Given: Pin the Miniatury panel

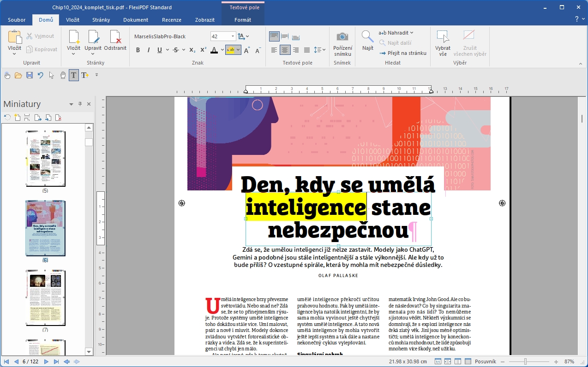Looking at the screenshot, I should click(x=80, y=104).
